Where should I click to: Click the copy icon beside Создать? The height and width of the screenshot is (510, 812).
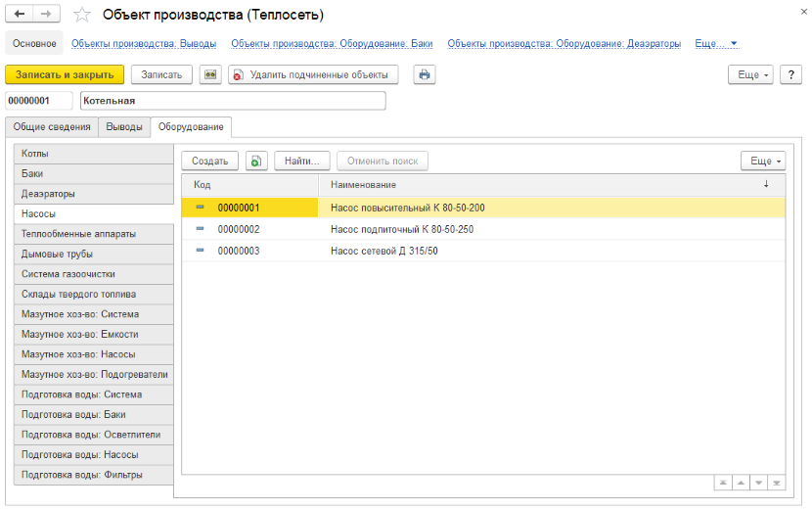coord(255,162)
